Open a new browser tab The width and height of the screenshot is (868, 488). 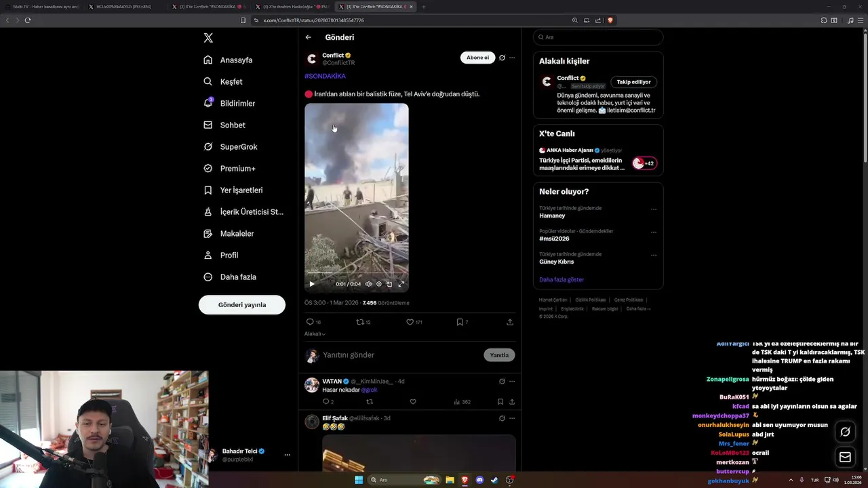tap(424, 7)
